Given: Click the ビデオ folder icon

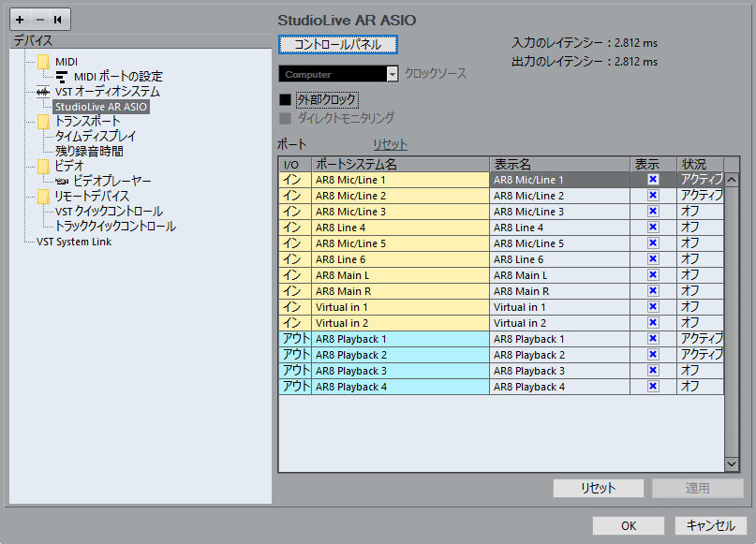Looking at the screenshot, I should click(43, 167).
